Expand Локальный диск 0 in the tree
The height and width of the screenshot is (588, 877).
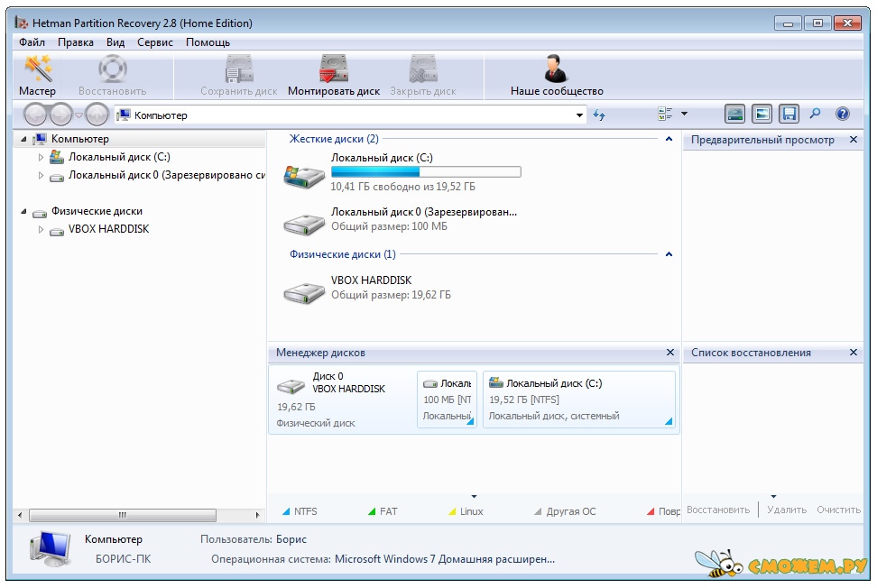coord(41,176)
